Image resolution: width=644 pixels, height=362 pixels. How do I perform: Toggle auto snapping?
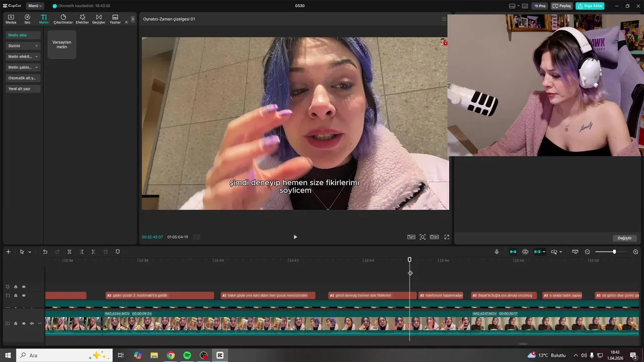coord(525,252)
